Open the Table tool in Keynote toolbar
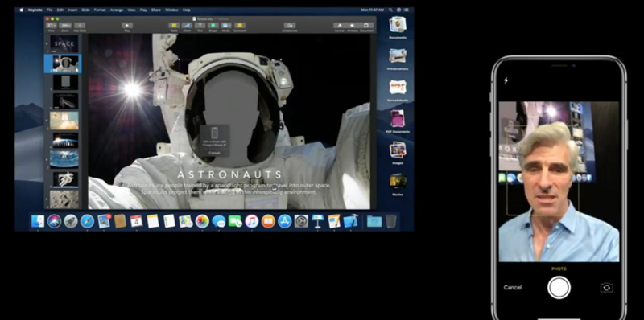This screenshot has height=320, width=644. coord(174,26)
